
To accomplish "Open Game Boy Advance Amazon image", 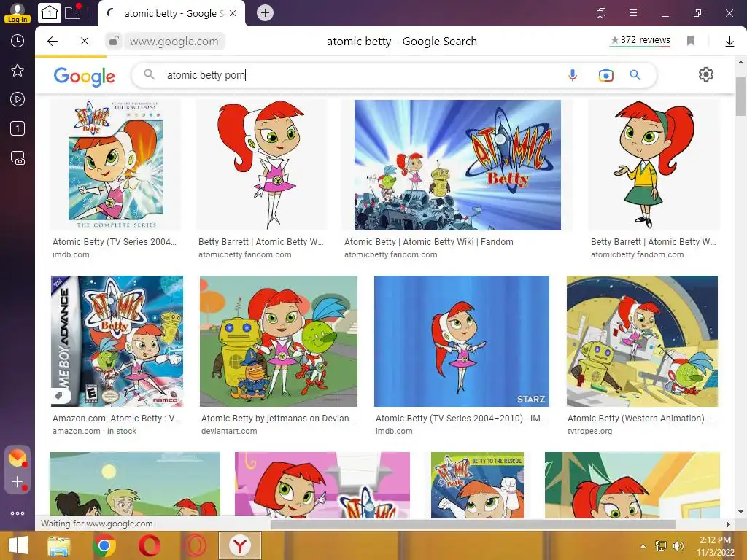I will [x=117, y=341].
